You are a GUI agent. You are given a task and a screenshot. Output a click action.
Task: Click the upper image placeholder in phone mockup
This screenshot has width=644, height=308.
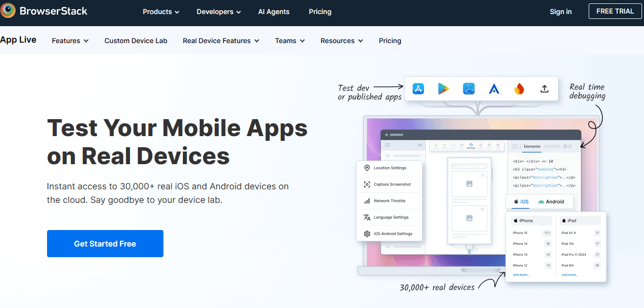tap(469, 184)
